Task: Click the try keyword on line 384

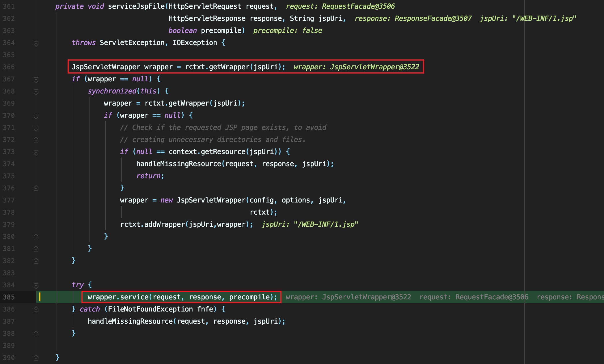Action: pyautogui.click(x=78, y=285)
